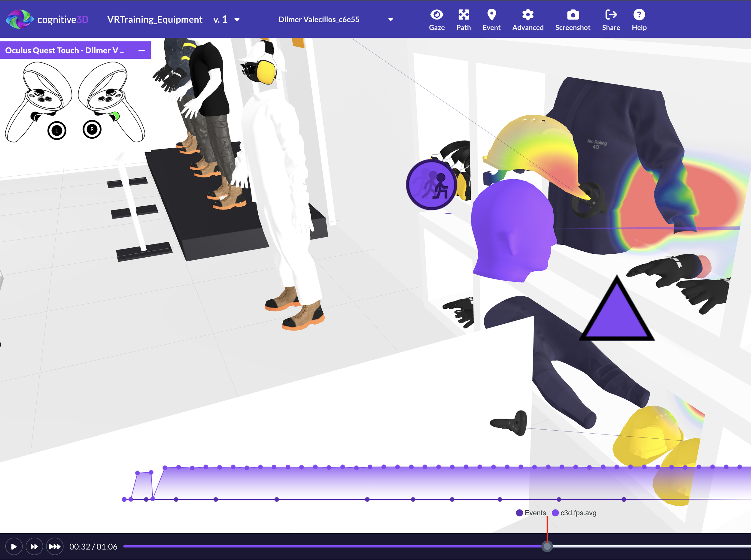Click the running figure event marker
Screen dimensions: 751x560
pyautogui.click(x=432, y=185)
